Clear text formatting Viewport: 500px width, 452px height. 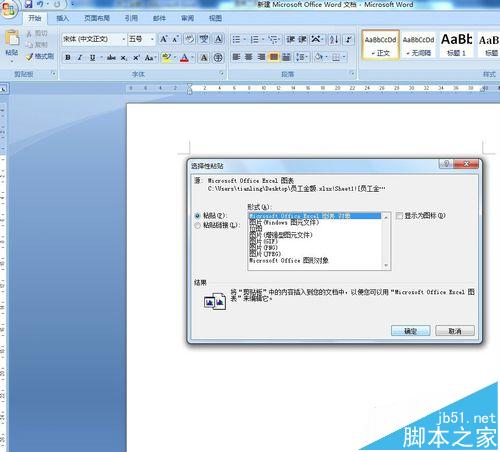tap(189, 39)
